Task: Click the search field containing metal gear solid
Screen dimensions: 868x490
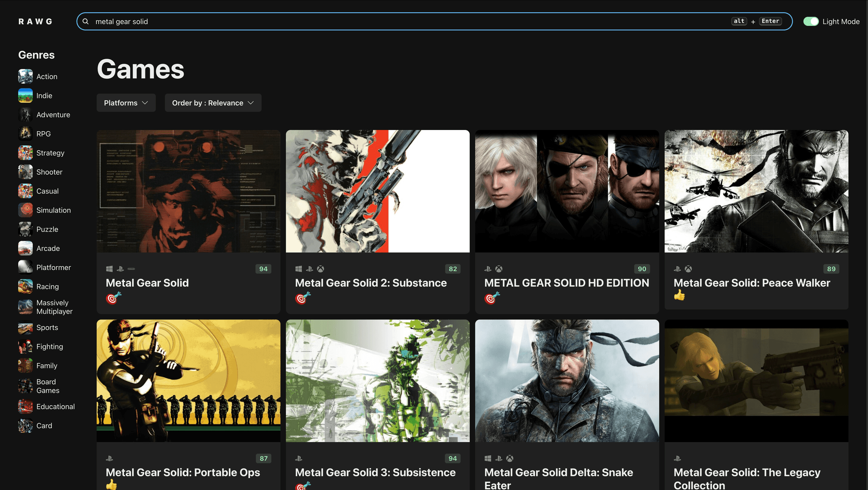Action: coord(434,22)
